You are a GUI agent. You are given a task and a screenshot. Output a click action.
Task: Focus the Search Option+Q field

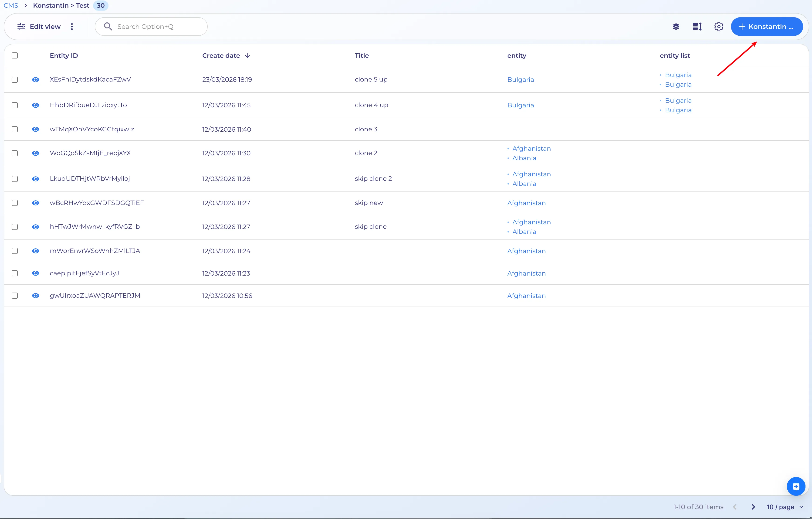(x=151, y=27)
